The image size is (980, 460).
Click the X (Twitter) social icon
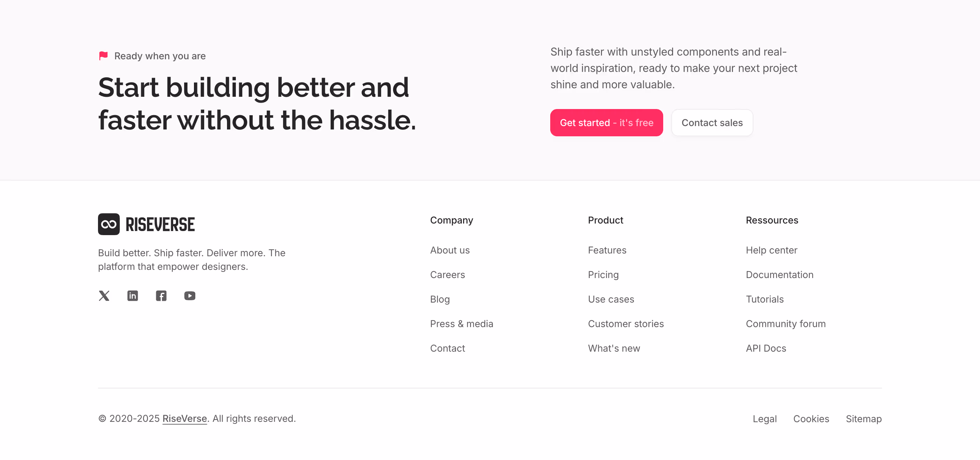tap(104, 295)
